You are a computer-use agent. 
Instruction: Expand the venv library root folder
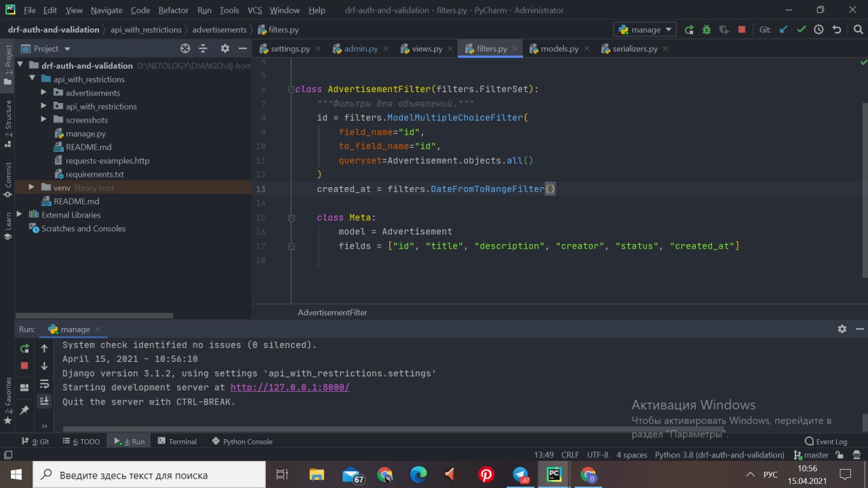(x=32, y=188)
